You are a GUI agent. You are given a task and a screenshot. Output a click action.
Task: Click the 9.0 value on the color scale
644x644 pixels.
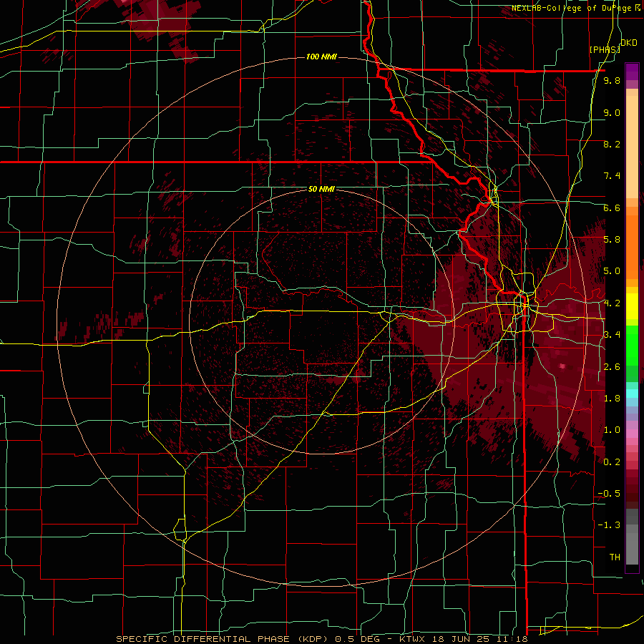coord(612,112)
